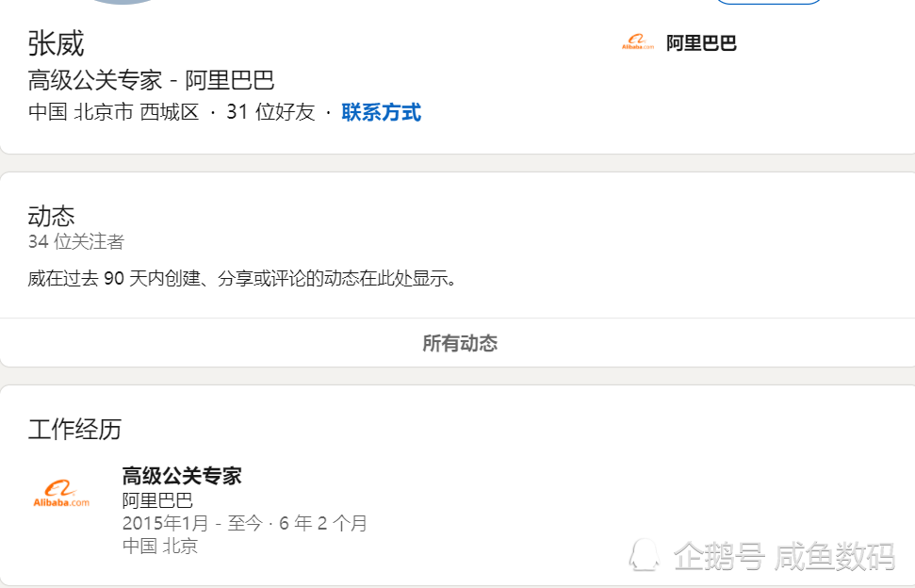915x588 pixels.
Task: Select the profile name 张威
Action: [x=57, y=43]
